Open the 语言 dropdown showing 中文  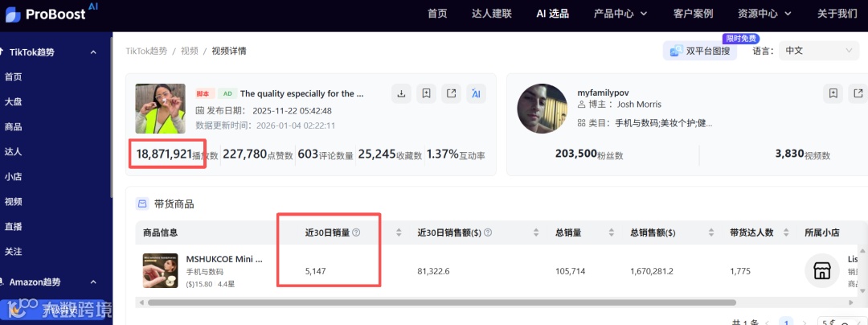[818, 51]
